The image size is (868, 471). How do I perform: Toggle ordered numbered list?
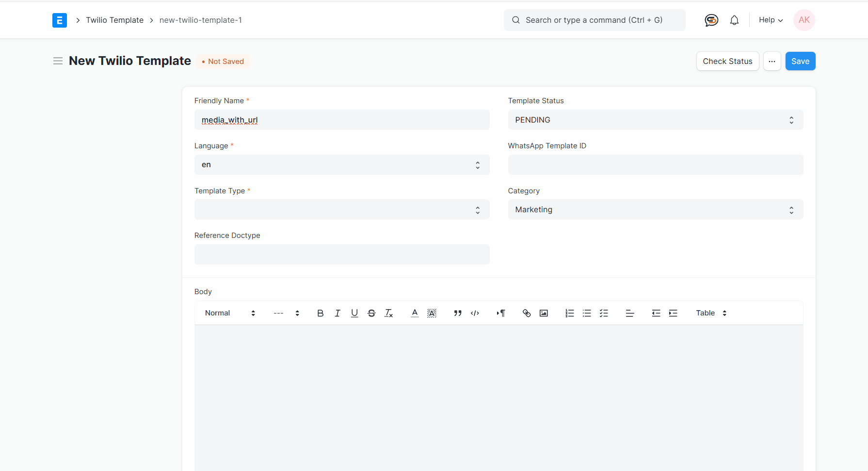point(569,313)
